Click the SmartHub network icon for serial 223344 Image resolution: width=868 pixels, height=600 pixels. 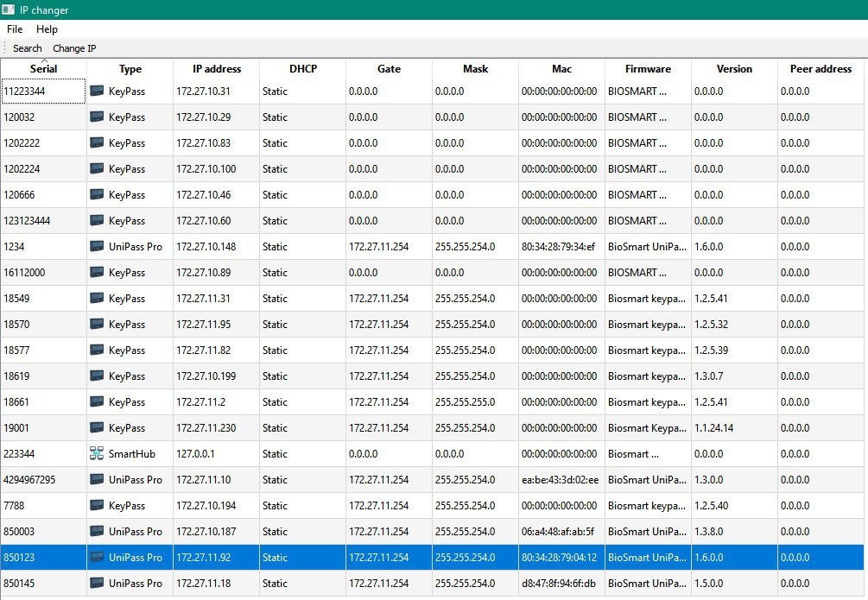97,453
